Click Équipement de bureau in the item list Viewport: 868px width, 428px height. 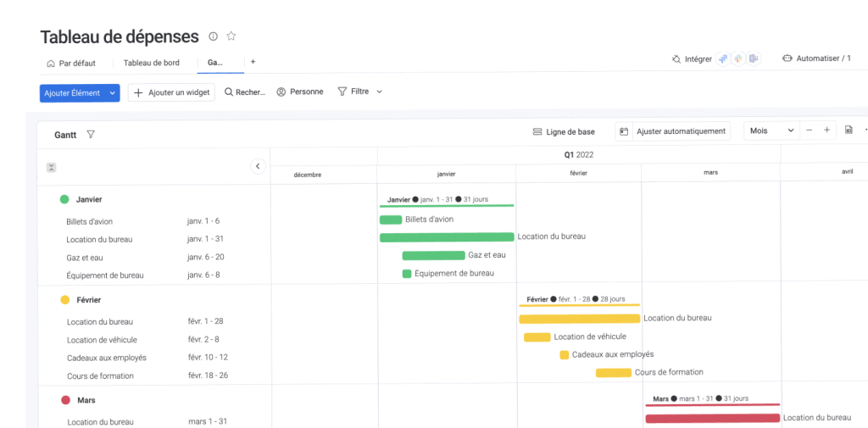pyautogui.click(x=104, y=275)
